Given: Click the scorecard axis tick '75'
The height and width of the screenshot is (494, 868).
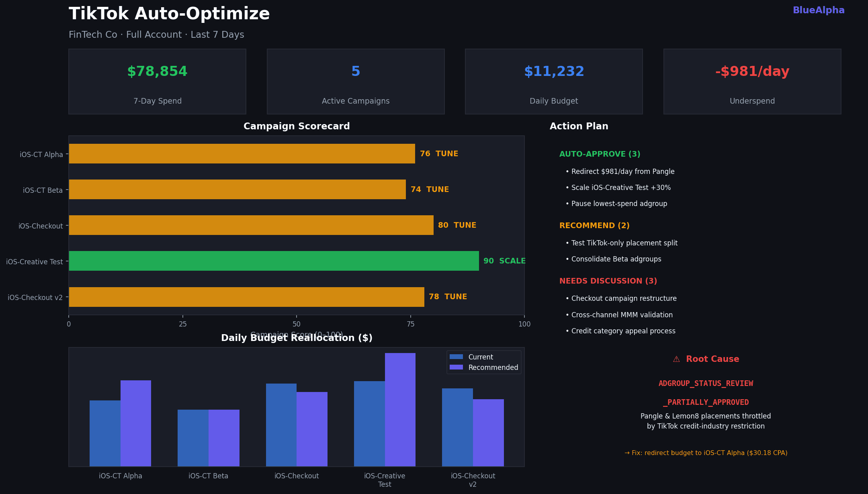Looking at the screenshot, I should (411, 324).
